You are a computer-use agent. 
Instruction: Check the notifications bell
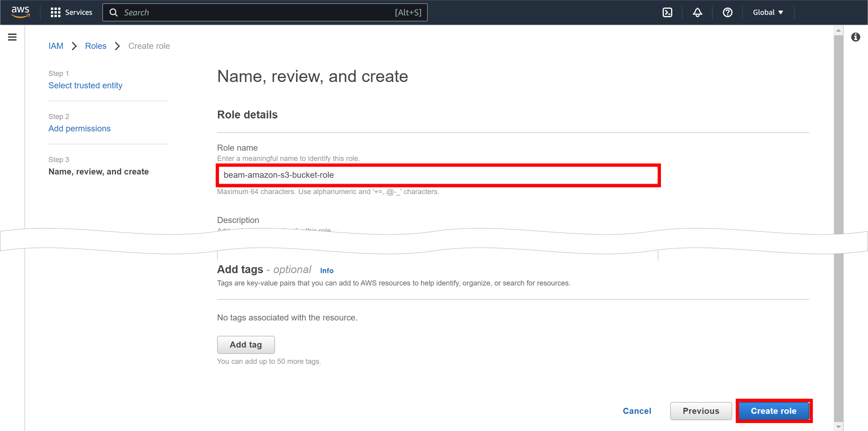[697, 12]
